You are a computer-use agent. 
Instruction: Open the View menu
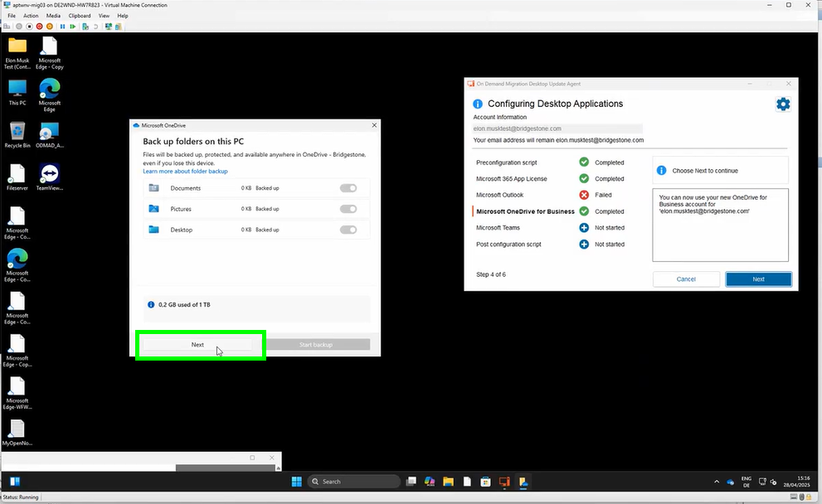pos(105,16)
